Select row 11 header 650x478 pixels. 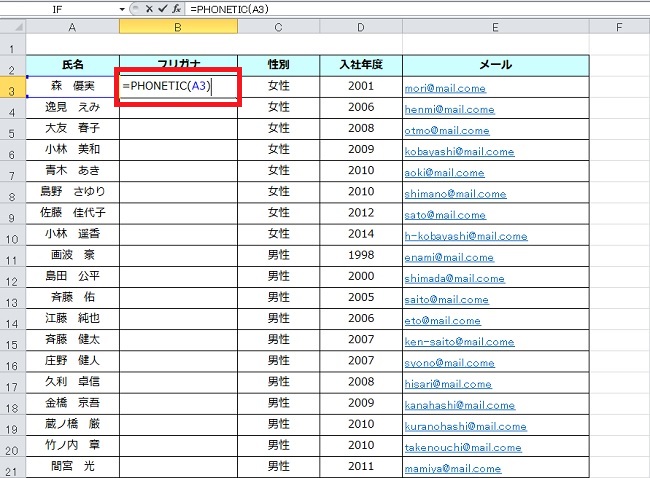pos(12,258)
